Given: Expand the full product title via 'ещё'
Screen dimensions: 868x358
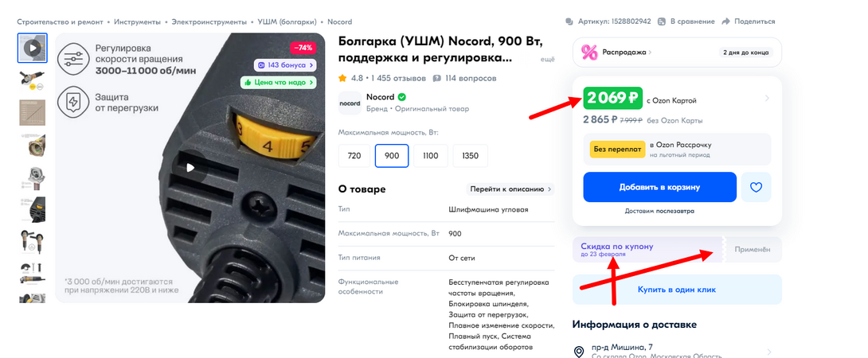Looking at the screenshot, I should 548,59.
